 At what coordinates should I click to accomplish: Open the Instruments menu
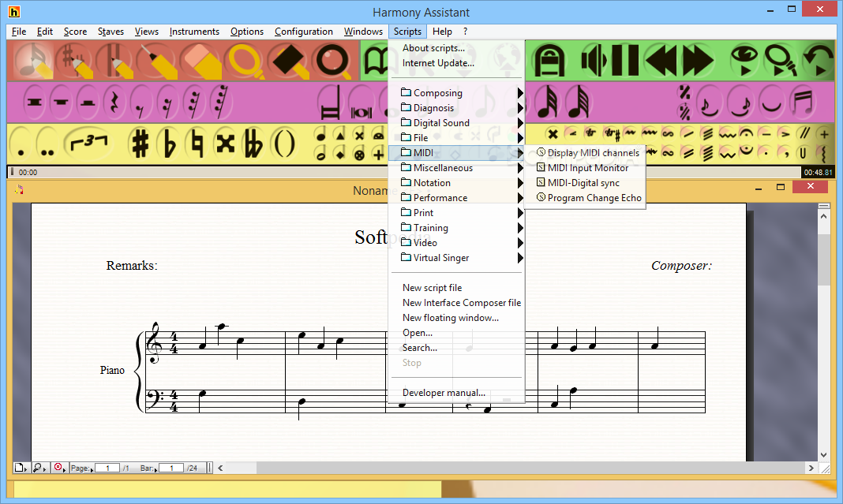pyautogui.click(x=194, y=32)
